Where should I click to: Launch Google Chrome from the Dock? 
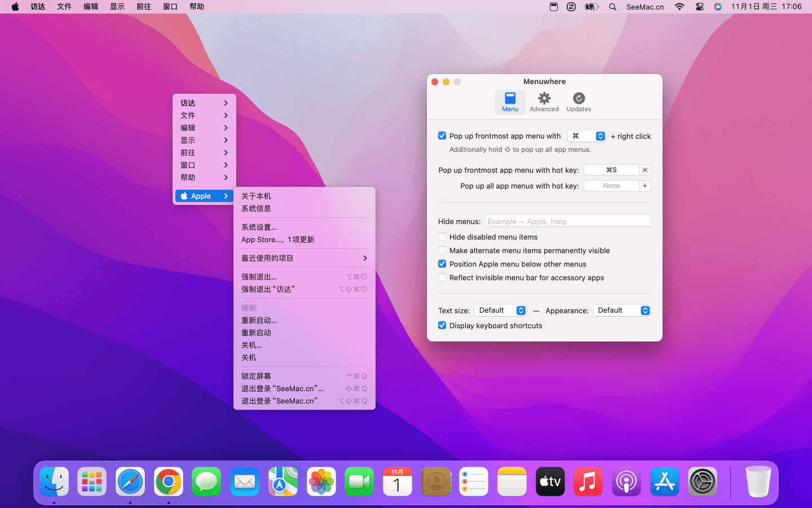(x=168, y=481)
